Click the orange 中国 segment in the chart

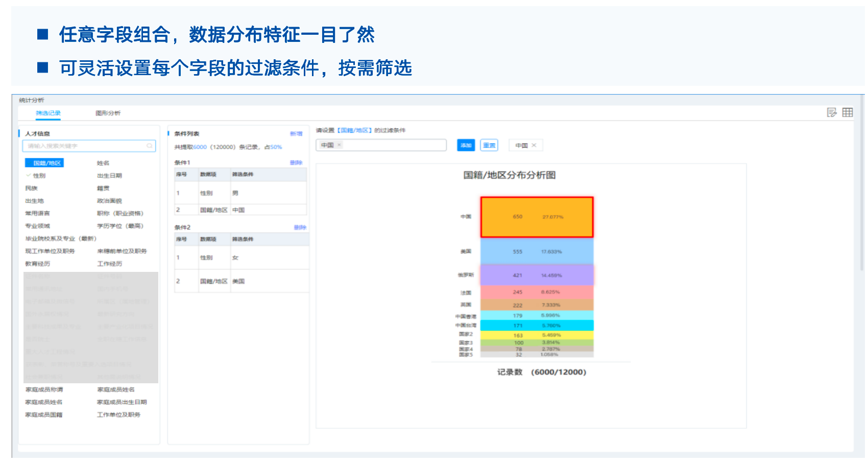point(537,217)
